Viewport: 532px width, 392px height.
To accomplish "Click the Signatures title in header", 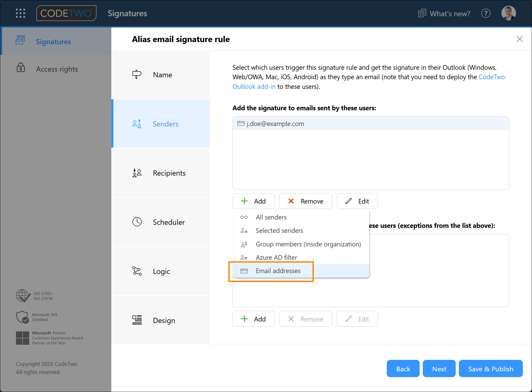I will [127, 13].
